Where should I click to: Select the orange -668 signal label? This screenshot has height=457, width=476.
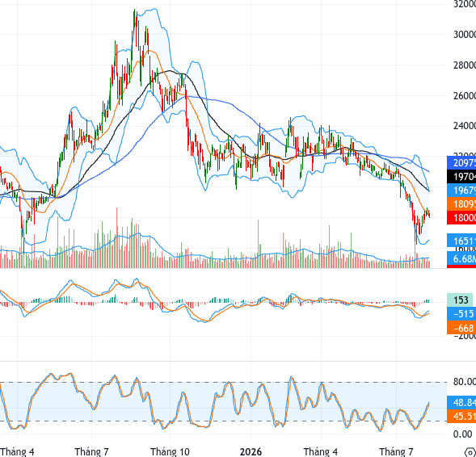pyautogui.click(x=461, y=328)
